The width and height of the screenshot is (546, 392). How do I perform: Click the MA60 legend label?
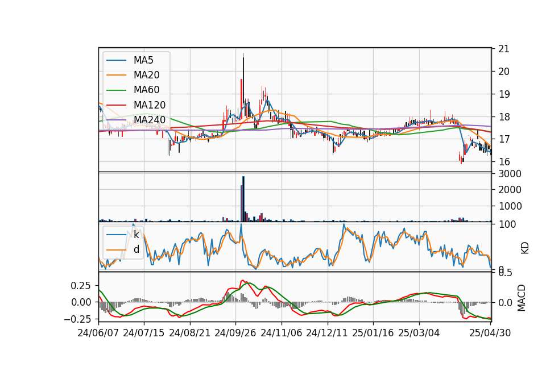146,90
